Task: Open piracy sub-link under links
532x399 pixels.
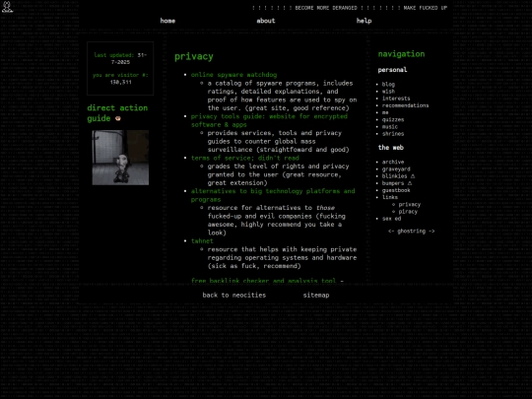Action: (408, 212)
